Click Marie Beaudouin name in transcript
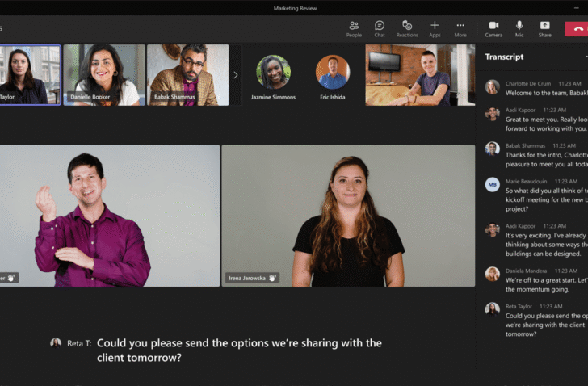Image resolution: width=588 pixels, height=386 pixels. pos(526,181)
